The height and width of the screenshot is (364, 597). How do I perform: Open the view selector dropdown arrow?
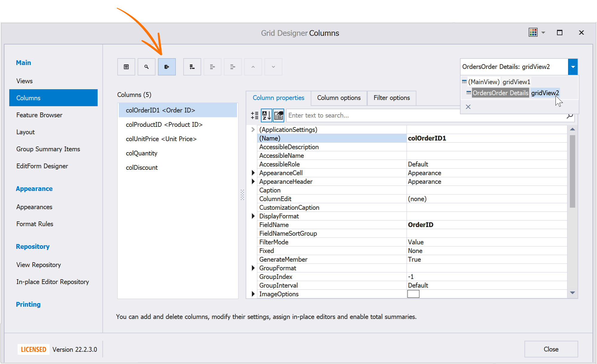point(573,67)
